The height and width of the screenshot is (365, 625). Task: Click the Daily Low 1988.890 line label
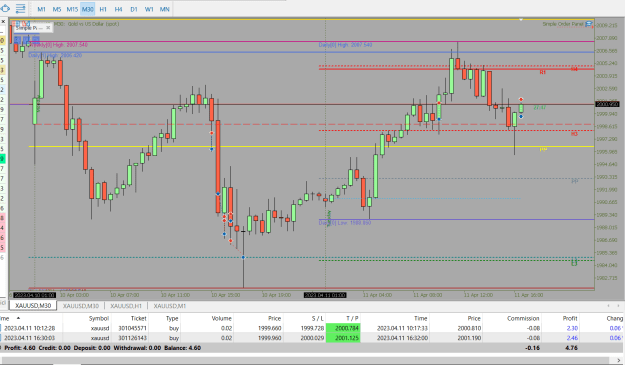click(x=345, y=222)
